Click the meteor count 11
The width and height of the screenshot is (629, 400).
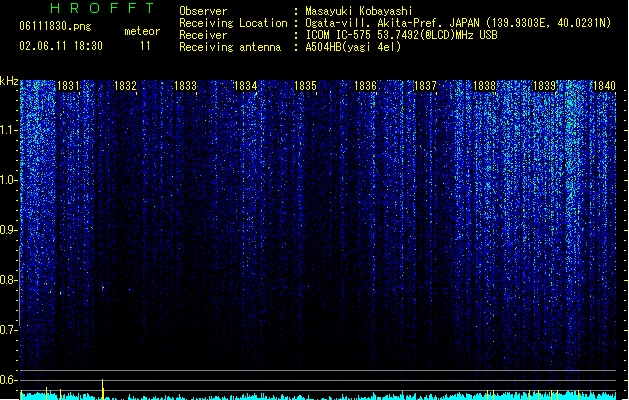[x=145, y=46]
